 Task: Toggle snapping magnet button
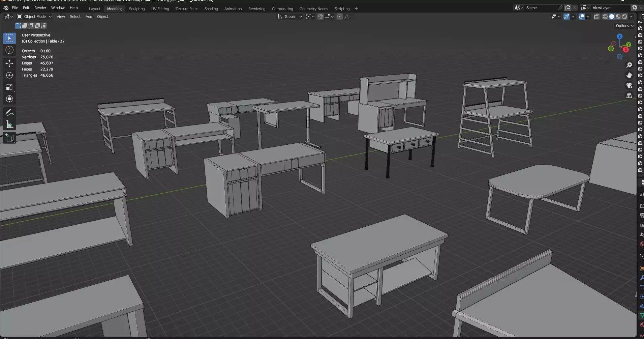[320, 17]
